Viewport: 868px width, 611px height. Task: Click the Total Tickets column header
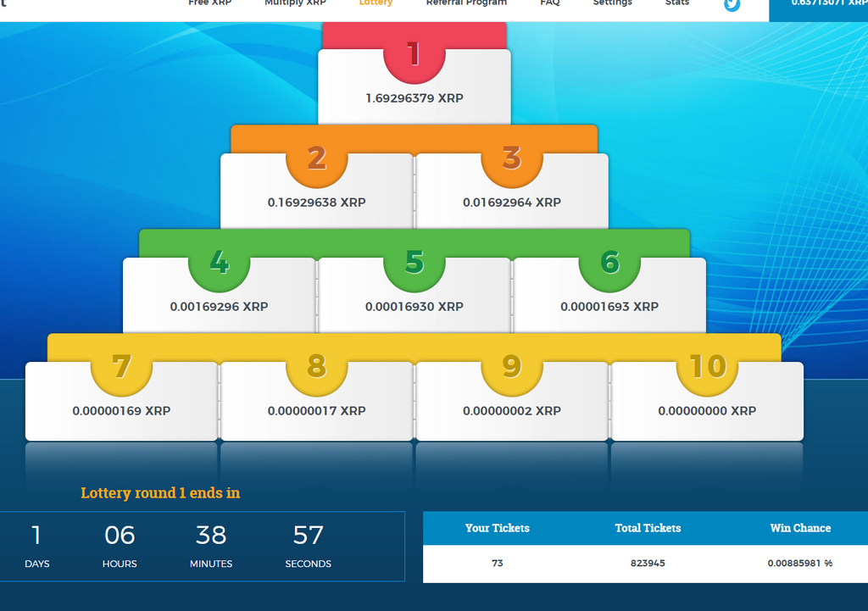(648, 528)
